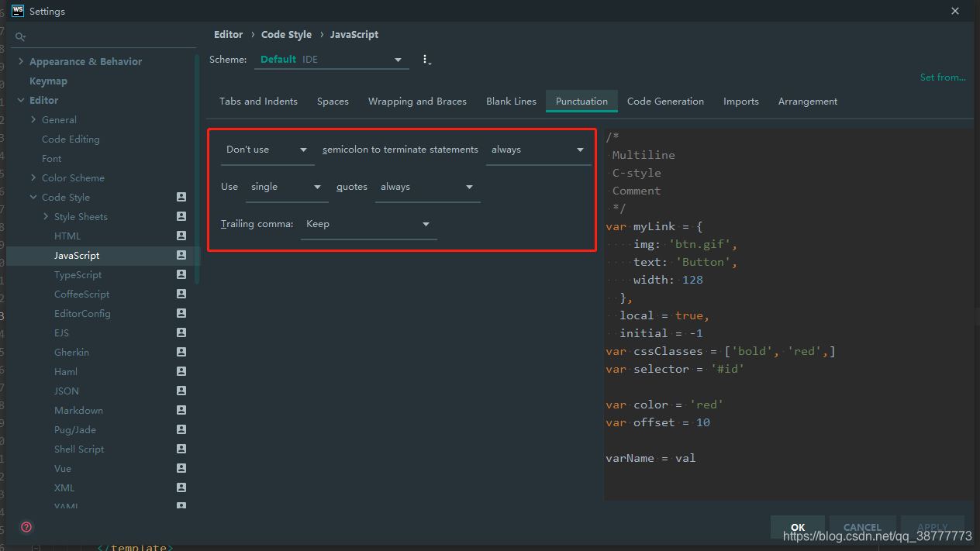Click the profile icon beside Code Style
980x551 pixels.
pos(181,197)
